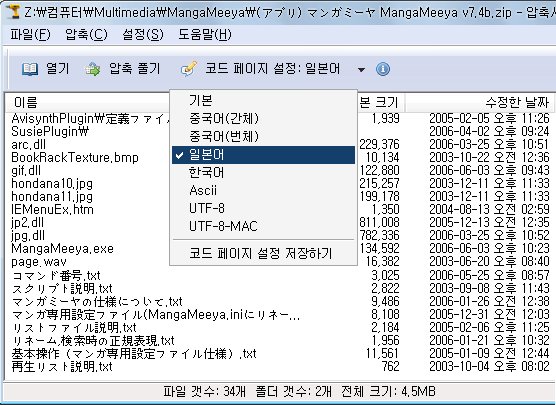Sort by the 본 크기 size column header
The height and width of the screenshot is (405, 556).
coord(381,103)
